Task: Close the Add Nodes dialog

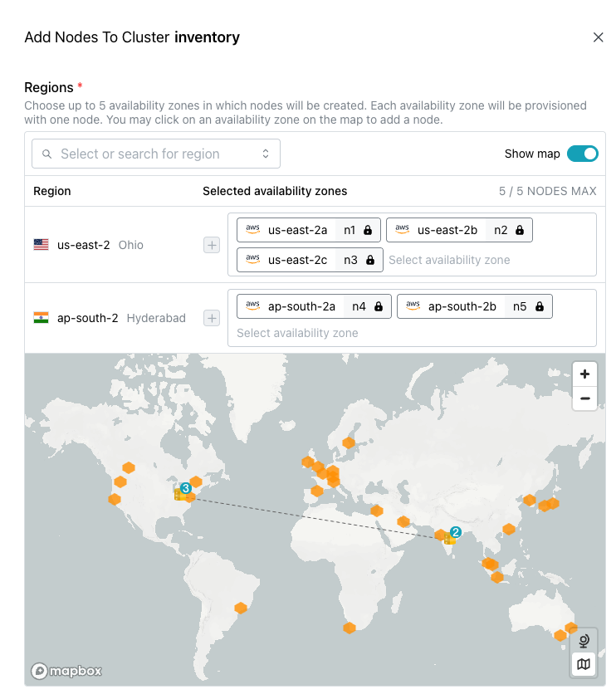Action: point(598,37)
